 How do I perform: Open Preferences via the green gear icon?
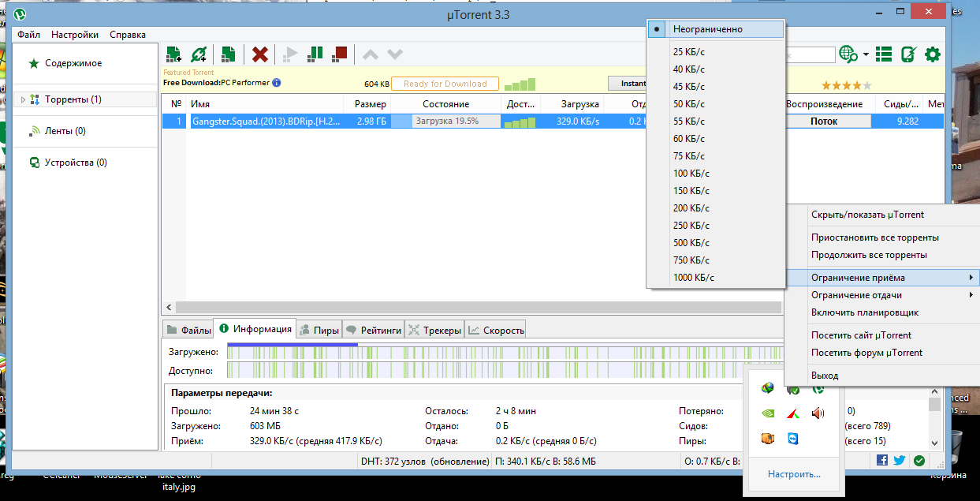[933, 54]
